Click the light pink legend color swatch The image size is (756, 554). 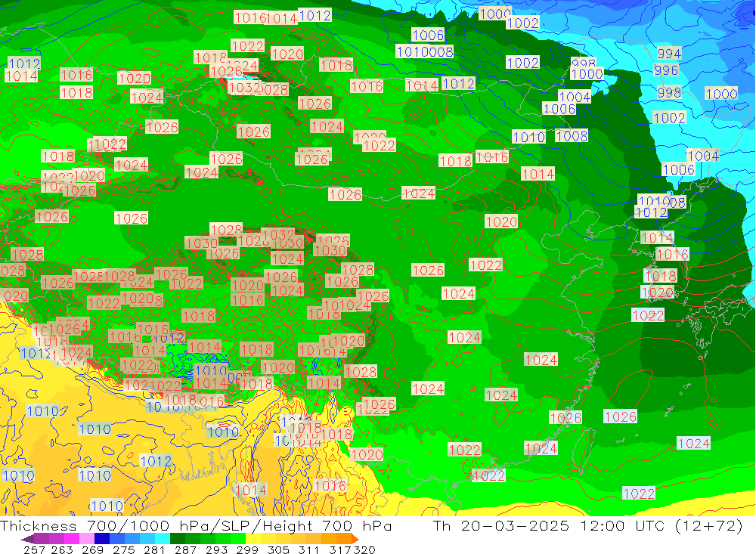[x=87, y=539]
